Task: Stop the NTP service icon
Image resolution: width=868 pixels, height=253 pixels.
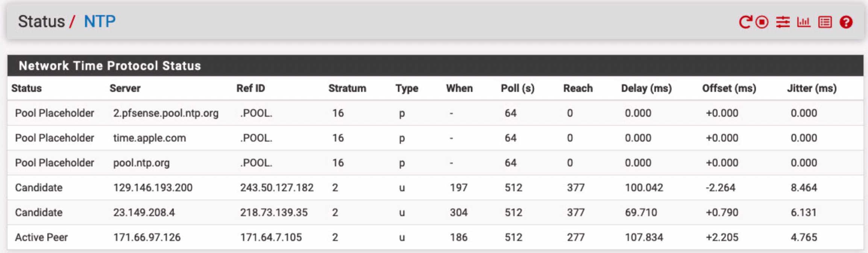Action: click(762, 22)
